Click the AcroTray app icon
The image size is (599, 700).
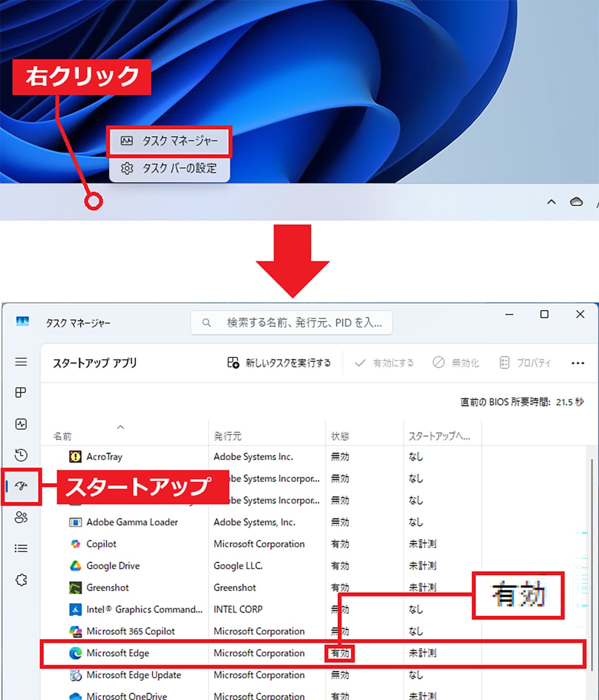tap(75, 457)
